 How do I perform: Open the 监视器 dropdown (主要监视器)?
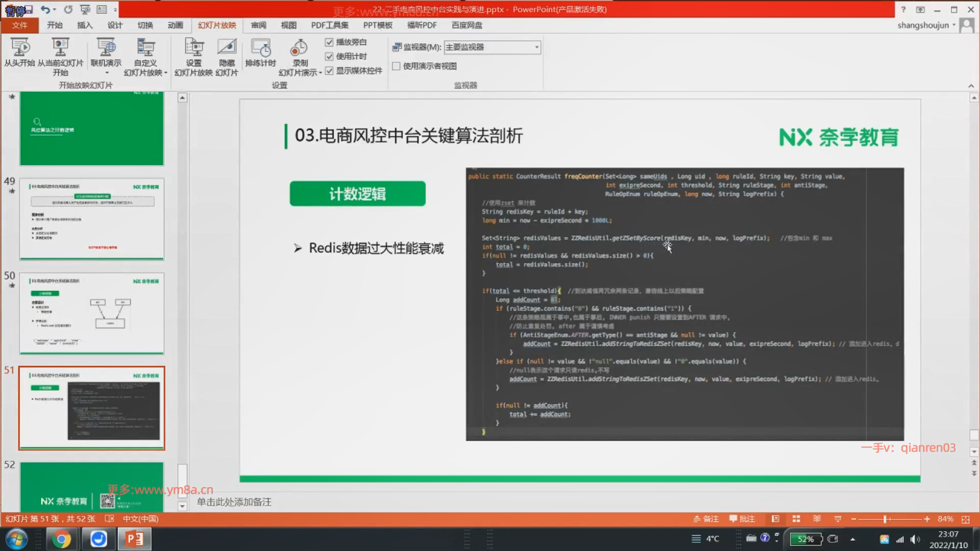[x=536, y=47]
